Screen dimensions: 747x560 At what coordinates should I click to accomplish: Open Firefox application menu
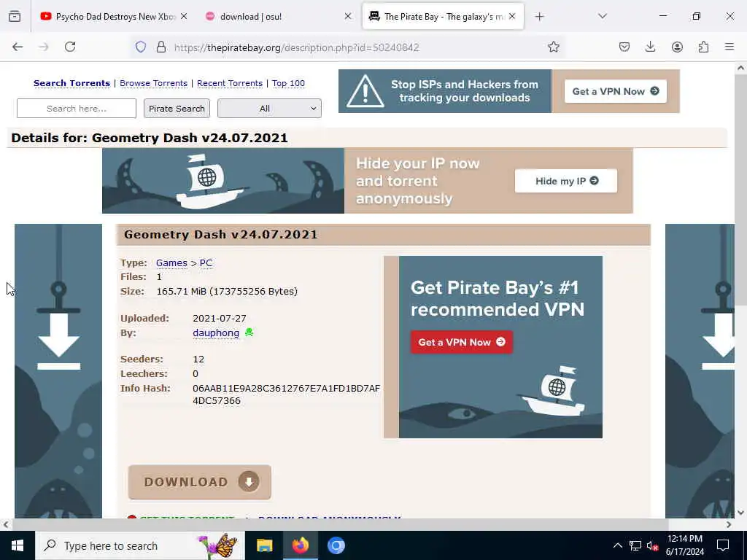(x=729, y=47)
